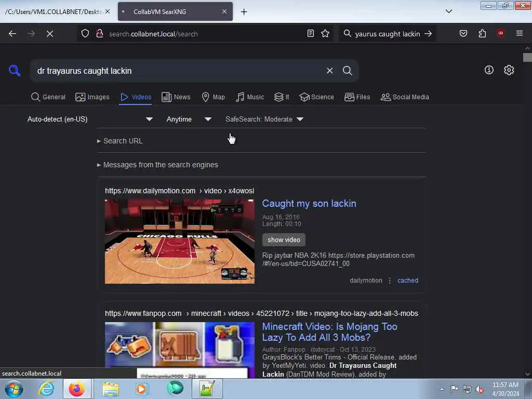The image size is (532, 399).
Task: Select the Videos category tab
Action: (x=136, y=97)
